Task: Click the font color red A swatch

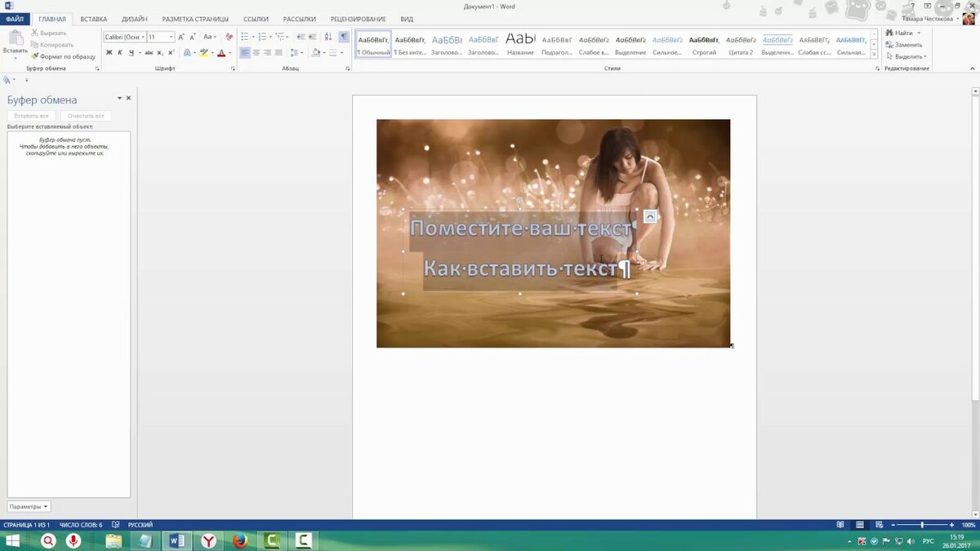Action: (x=220, y=52)
